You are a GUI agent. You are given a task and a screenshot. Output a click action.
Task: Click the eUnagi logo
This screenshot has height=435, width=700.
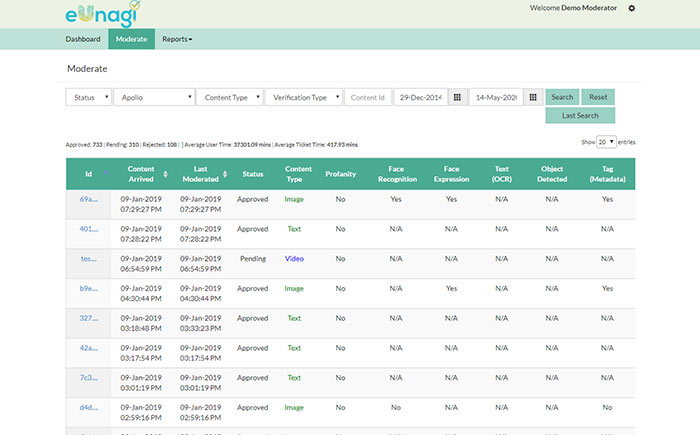(103, 14)
